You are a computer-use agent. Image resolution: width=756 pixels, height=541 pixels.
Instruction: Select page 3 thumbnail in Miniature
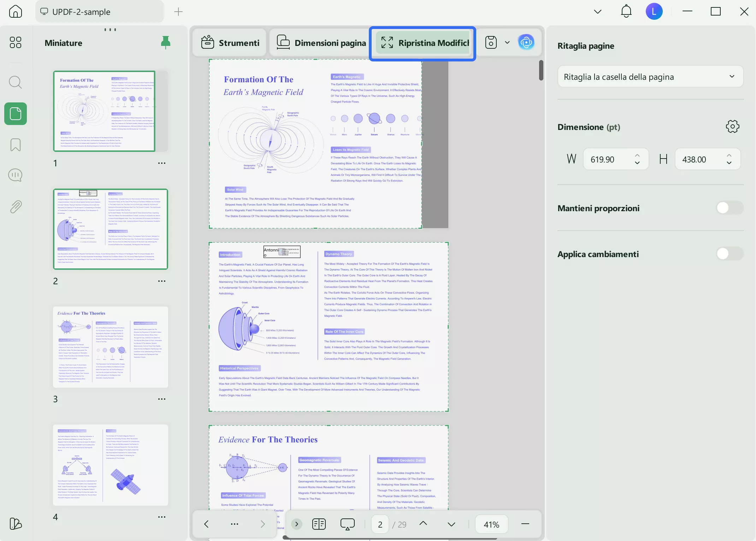click(111, 347)
